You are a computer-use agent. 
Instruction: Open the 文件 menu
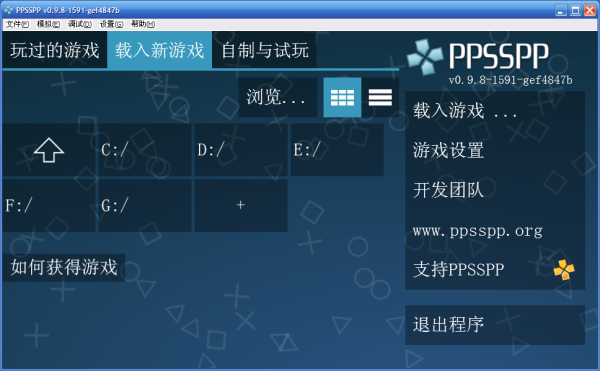pyautogui.click(x=17, y=24)
